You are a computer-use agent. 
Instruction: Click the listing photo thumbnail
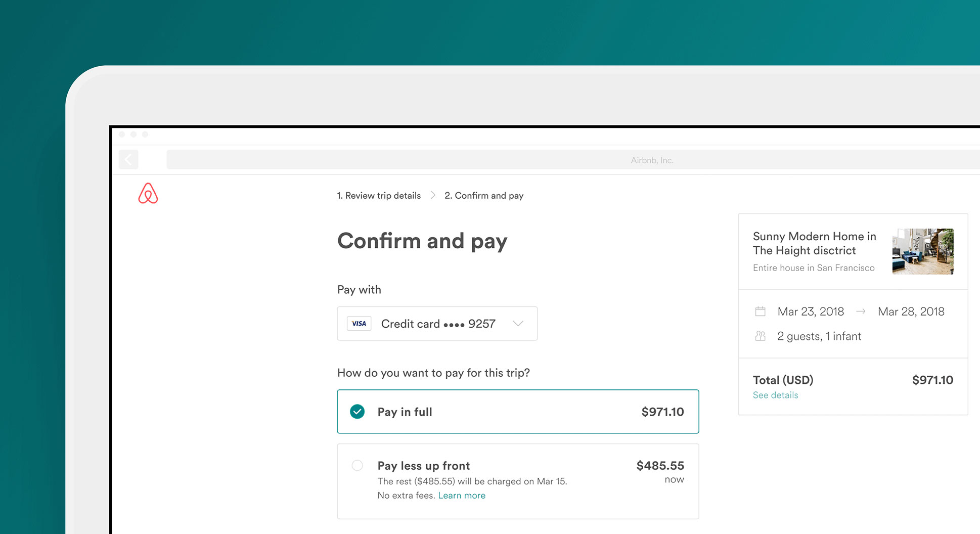pos(922,251)
